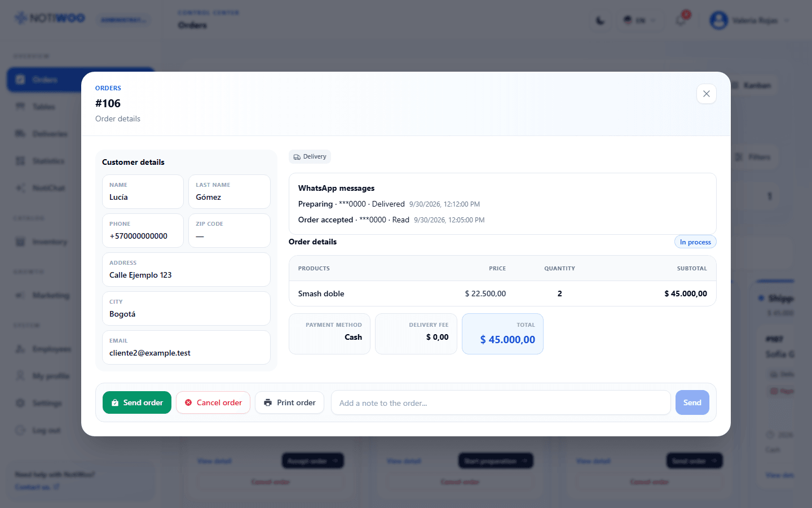Click the green Send order button
Screen dimensions: 812x508
pos(137,402)
